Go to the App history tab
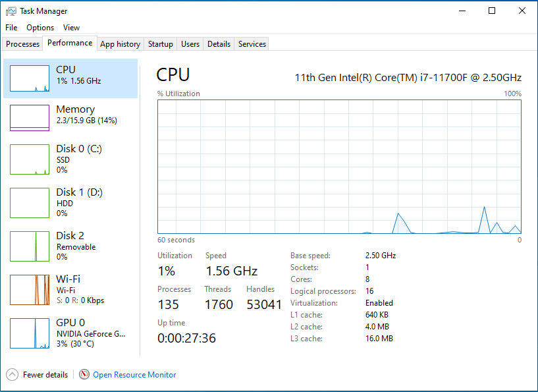 120,44
